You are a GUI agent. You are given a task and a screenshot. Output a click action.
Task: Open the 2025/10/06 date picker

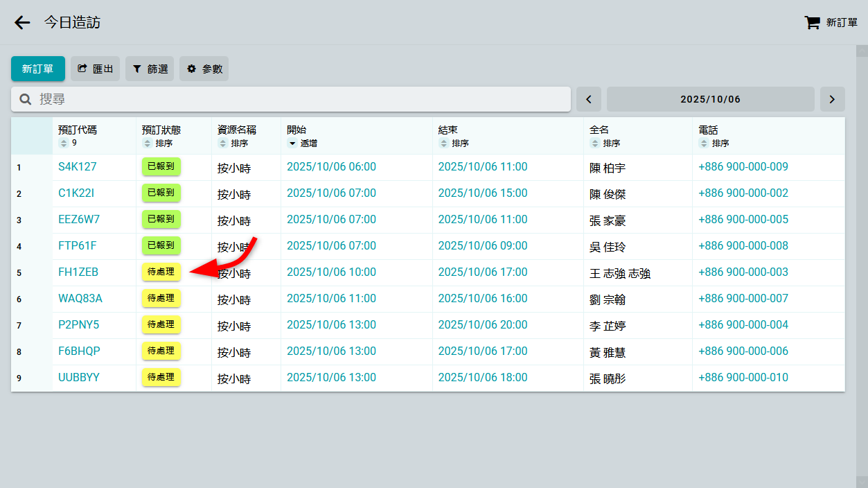[x=710, y=99]
